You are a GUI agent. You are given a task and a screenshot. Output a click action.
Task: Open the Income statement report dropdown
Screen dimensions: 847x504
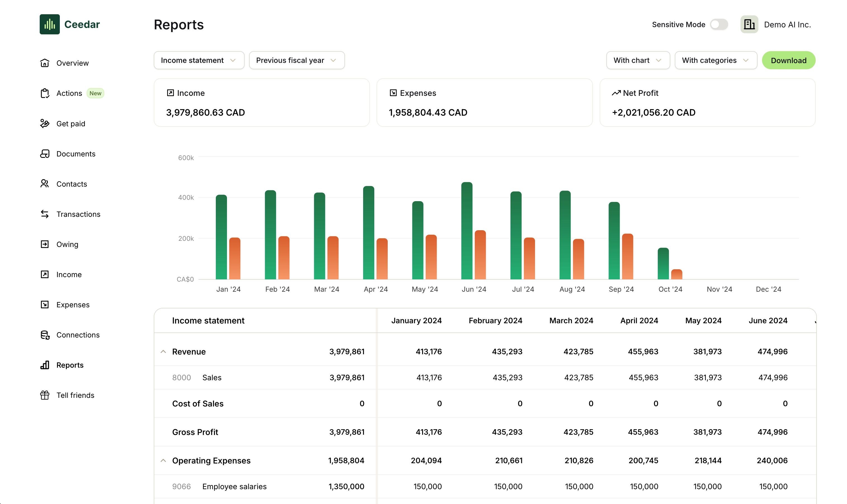pos(199,60)
